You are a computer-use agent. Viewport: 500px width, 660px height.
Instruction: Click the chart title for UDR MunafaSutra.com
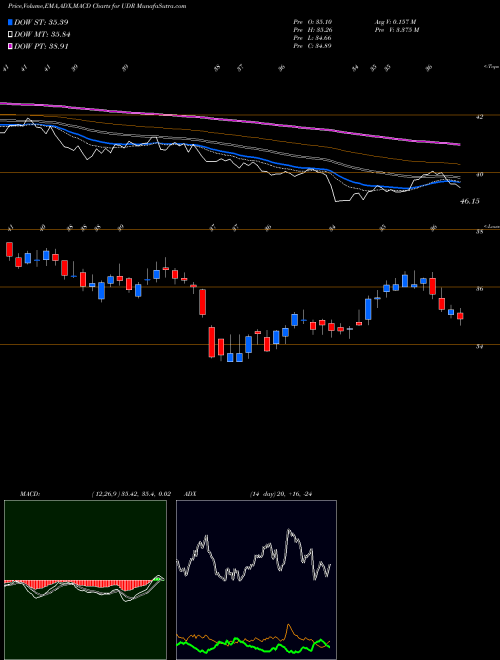click(97, 6)
